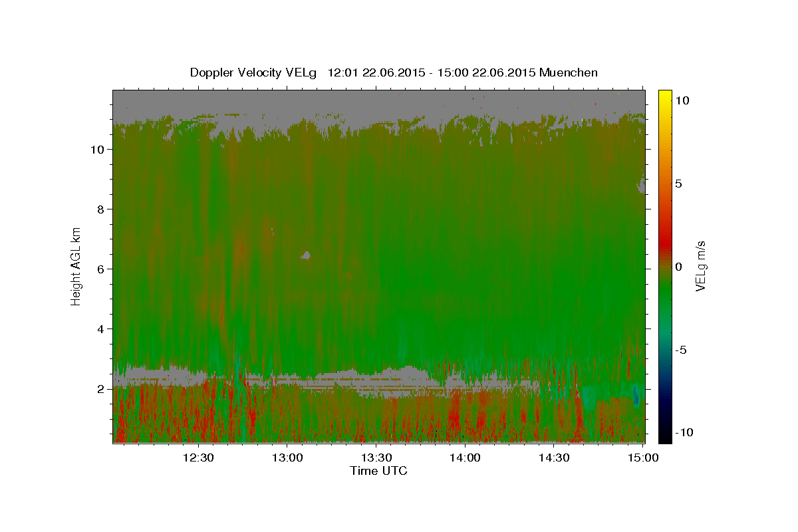
Task: Click the colorbar value 10
Action: pyautogui.click(x=682, y=100)
